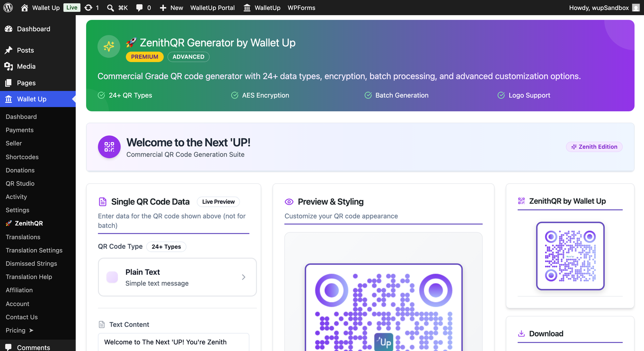Open Settings in the Wallet Up submenu
This screenshot has width=644, height=351.
tap(18, 210)
